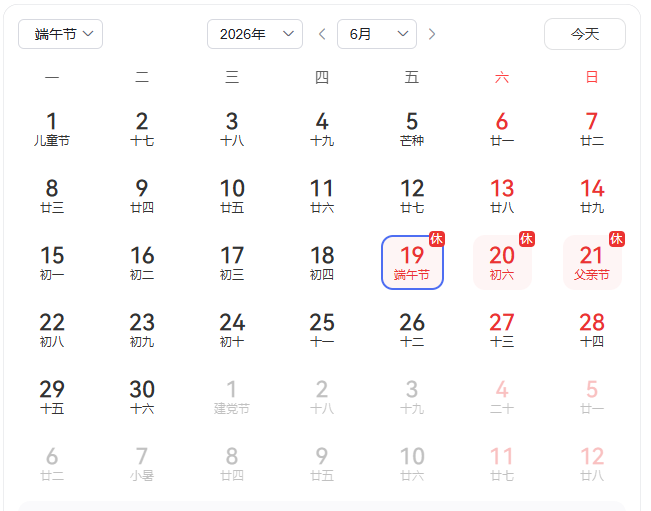Go to previous month arrow
The height and width of the screenshot is (511, 651).
tap(322, 34)
